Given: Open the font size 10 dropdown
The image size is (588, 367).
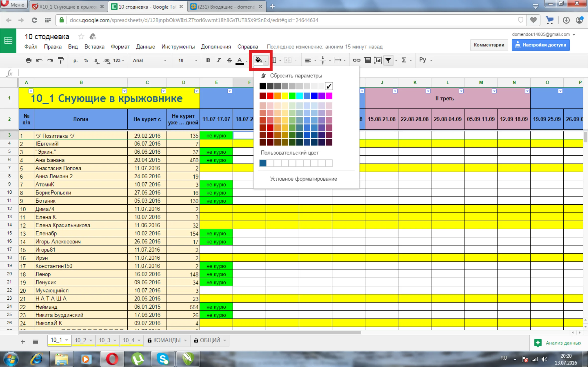Looking at the screenshot, I should (x=187, y=60).
